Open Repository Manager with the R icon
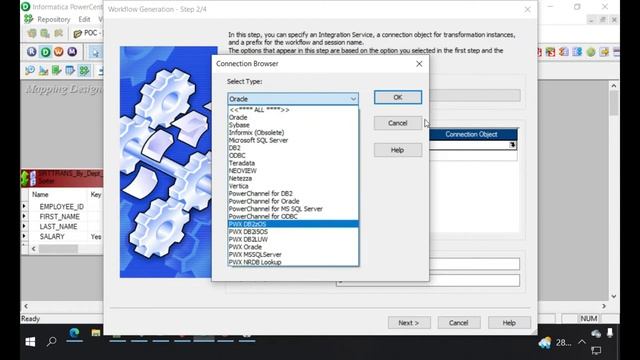640x360 pixels. 32,52
